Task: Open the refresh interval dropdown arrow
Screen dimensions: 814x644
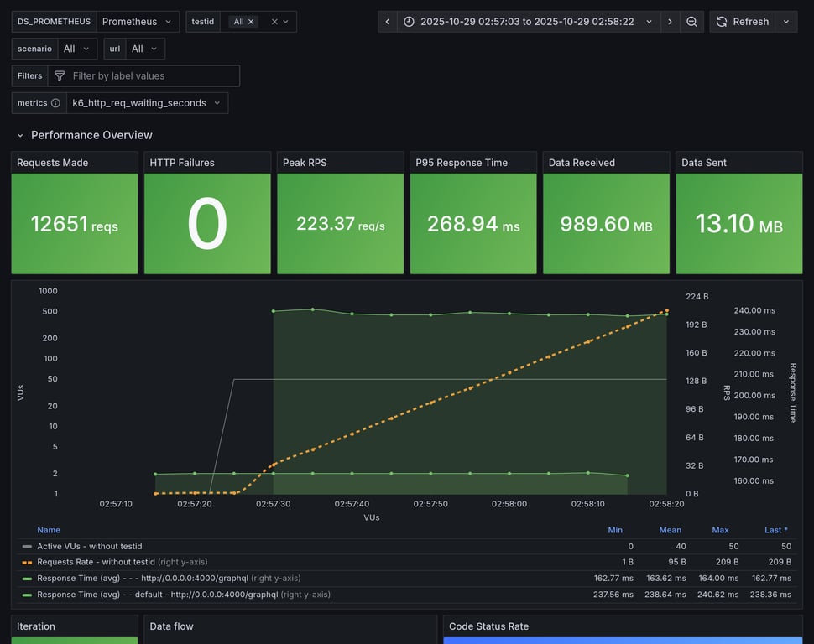Action: [x=786, y=22]
